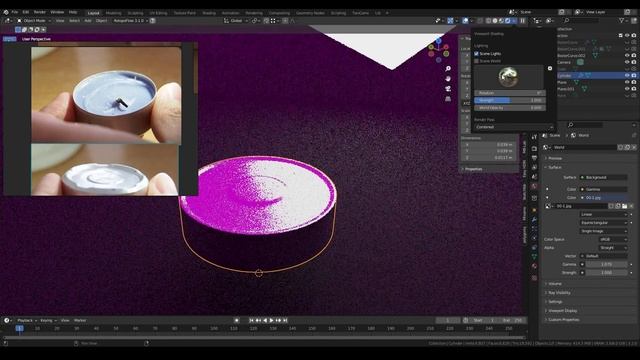Toggle overlays display button
The height and width of the screenshot is (360, 640).
tap(465, 20)
